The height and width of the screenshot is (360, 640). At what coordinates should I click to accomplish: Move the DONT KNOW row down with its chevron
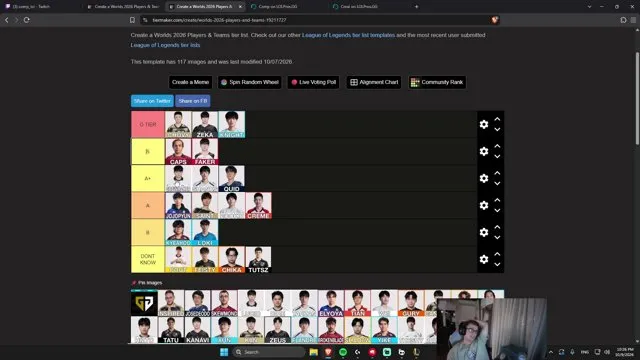pyautogui.click(x=497, y=264)
